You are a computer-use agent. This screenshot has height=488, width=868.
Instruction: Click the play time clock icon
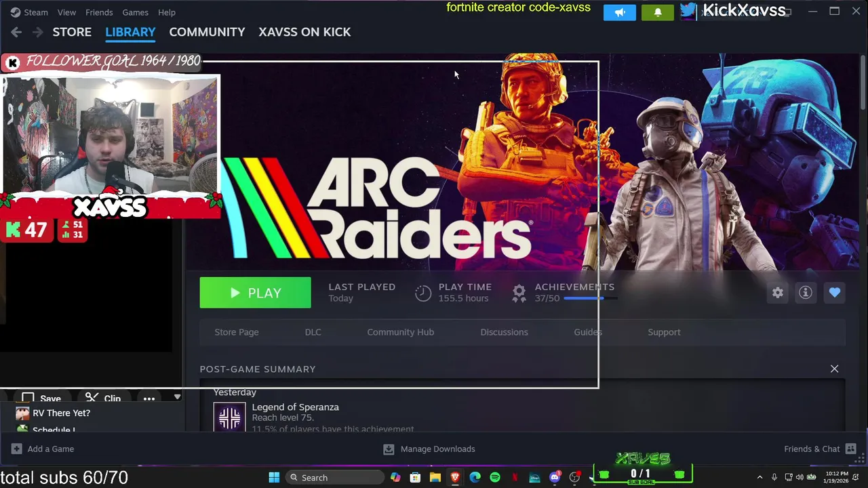point(423,293)
